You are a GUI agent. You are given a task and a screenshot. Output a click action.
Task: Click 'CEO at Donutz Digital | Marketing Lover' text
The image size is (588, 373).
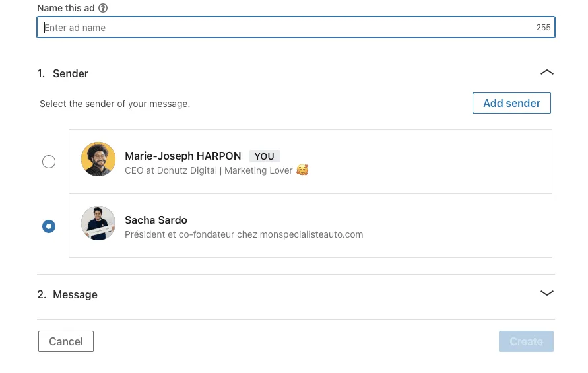click(x=209, y=170)
